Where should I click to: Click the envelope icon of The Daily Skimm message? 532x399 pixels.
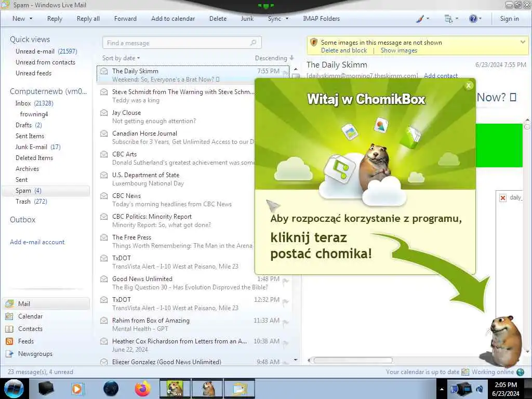tap(104, 71)
